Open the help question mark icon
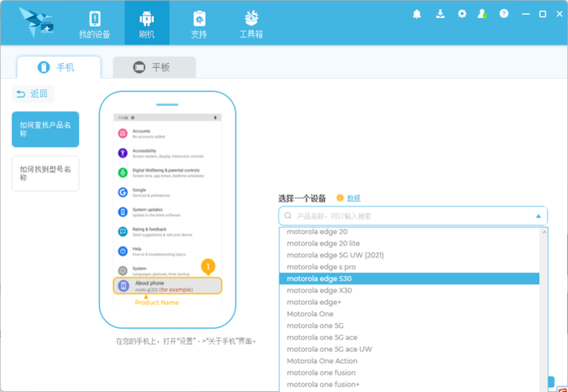This screenshot has height=392, width=568. [504, 13]
